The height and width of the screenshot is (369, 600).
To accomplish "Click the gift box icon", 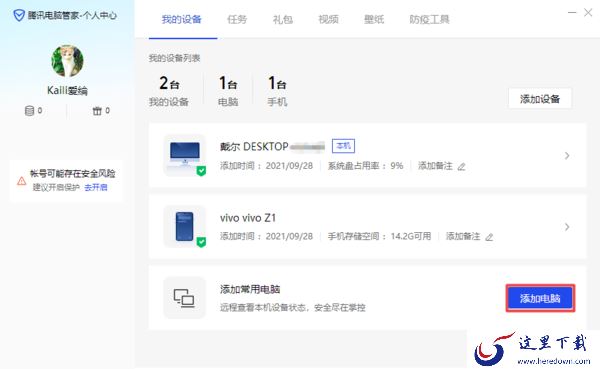I will click(97, 111).
